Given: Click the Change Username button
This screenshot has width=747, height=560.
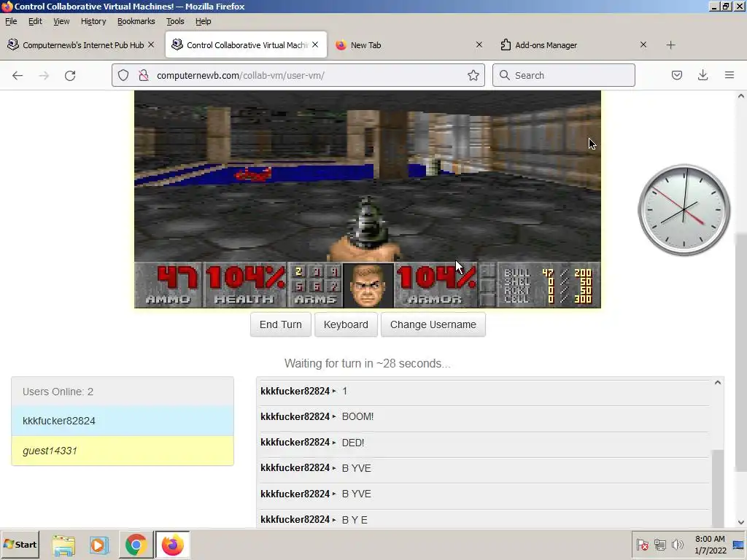Looking at the screenshot, I should click(433, 324).
